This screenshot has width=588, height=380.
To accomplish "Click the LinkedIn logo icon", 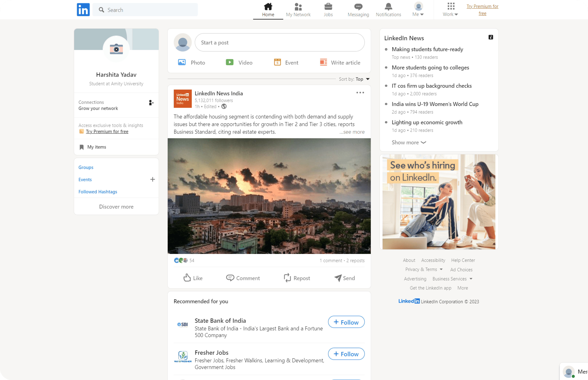I will pyautogui.click(x=83, y=10).
